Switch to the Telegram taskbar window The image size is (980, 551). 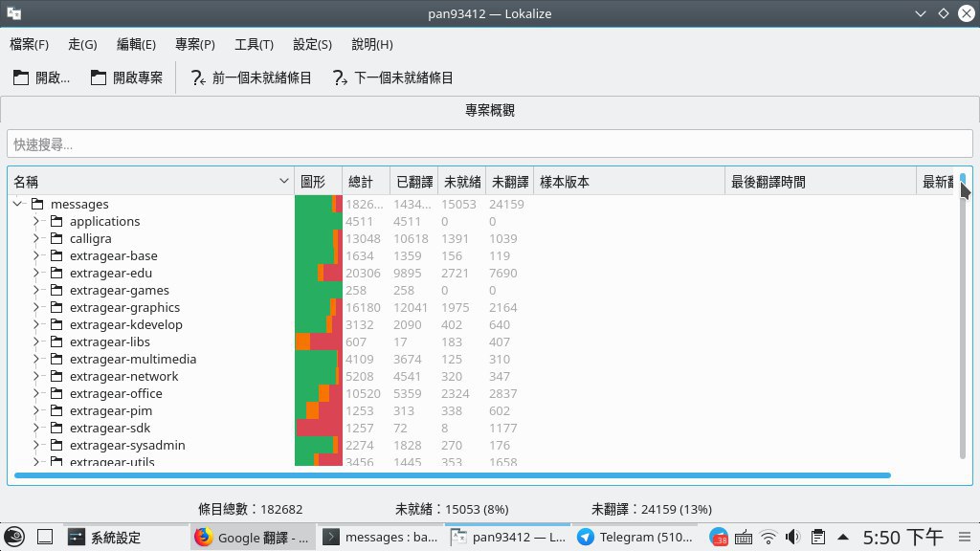635,537
